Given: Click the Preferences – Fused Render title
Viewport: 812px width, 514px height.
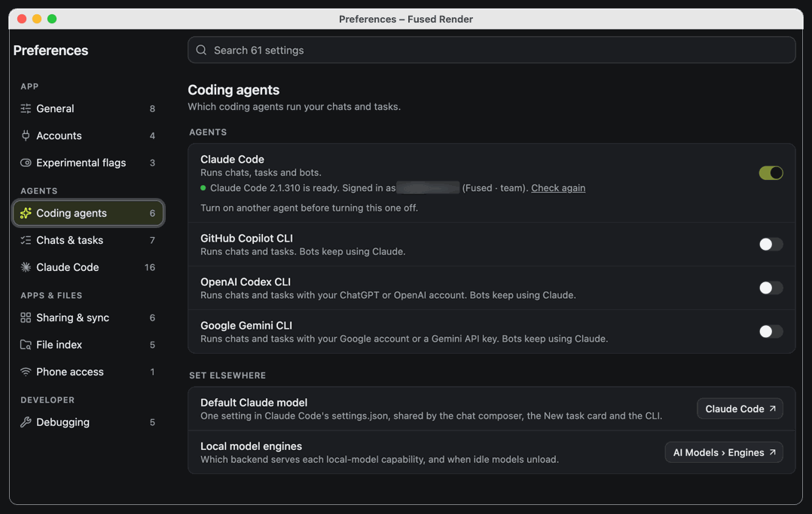Looking at the screenshot, I should 405,19.
